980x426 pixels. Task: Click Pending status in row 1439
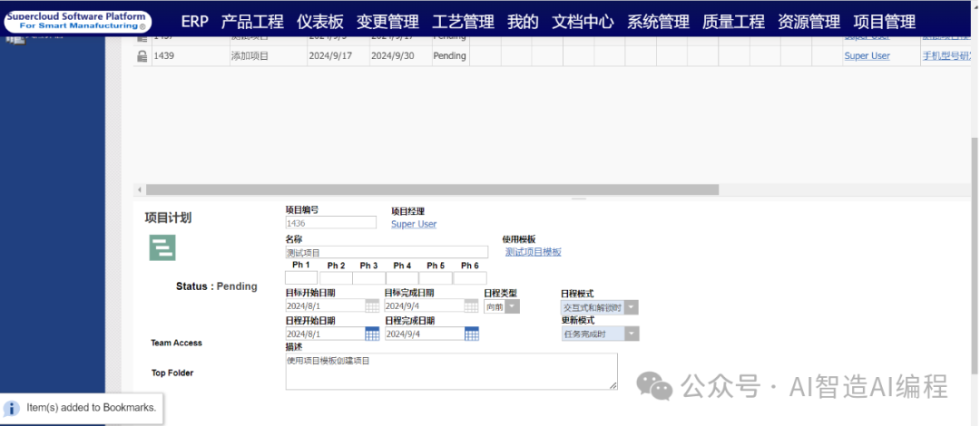coord(450,55)
